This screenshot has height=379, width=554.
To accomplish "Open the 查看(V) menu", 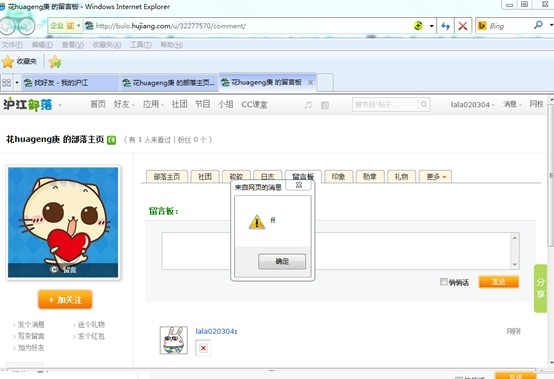I will coord(72,45).
